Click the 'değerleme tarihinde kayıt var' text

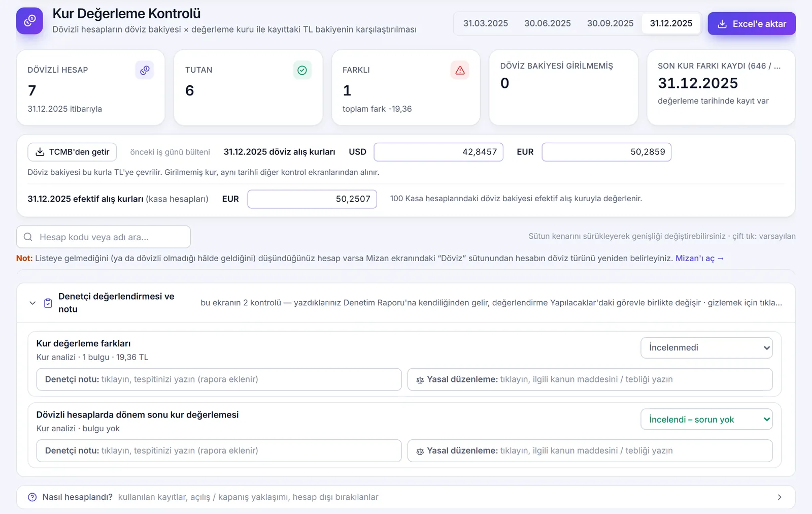[713, 101]
